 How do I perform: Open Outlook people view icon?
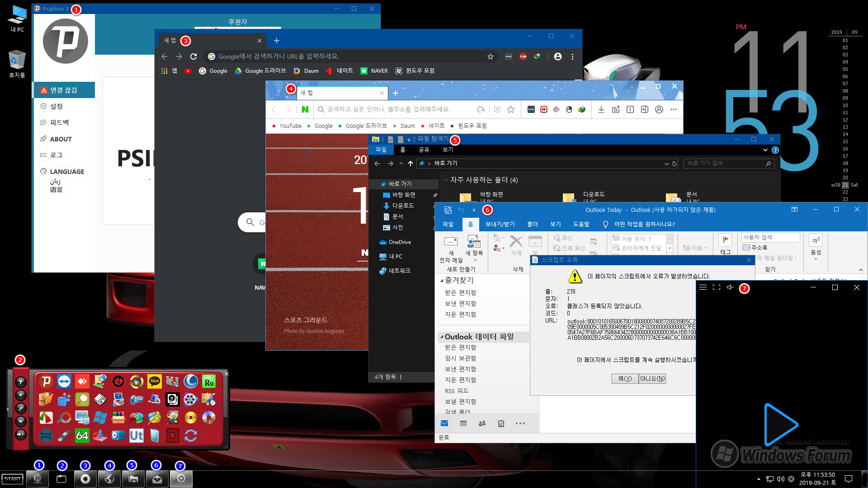482,423
